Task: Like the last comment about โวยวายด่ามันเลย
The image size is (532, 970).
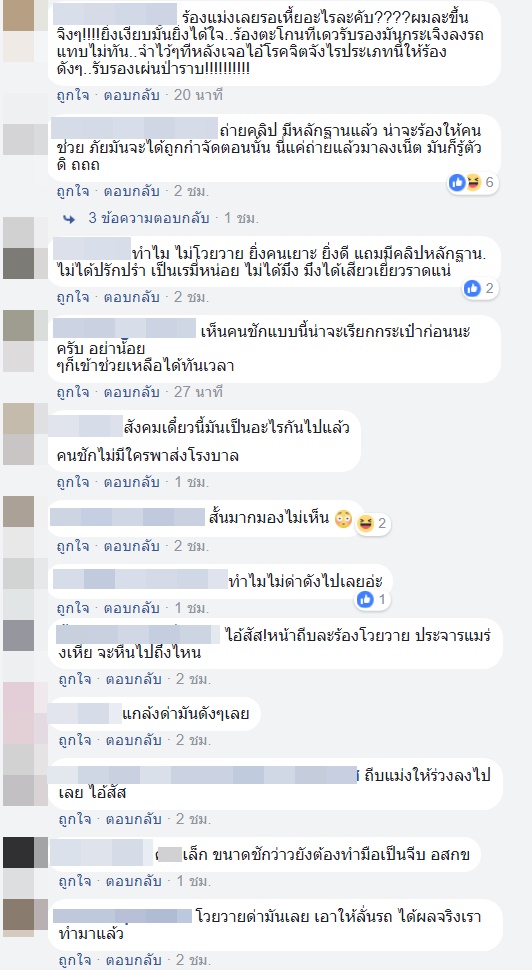Action: pyautogui.click(x=74, y=961)
